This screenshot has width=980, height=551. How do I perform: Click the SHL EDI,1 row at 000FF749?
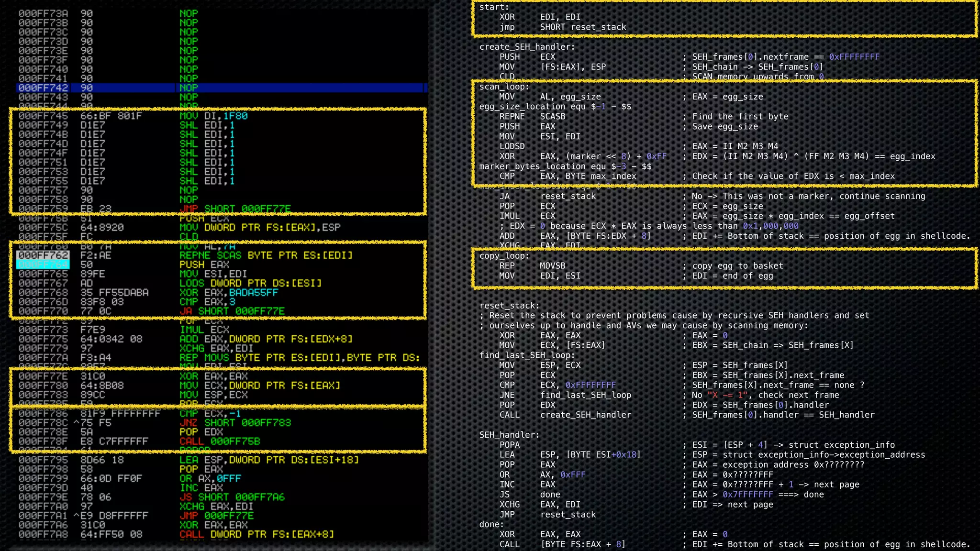click(x=127, y=125)
